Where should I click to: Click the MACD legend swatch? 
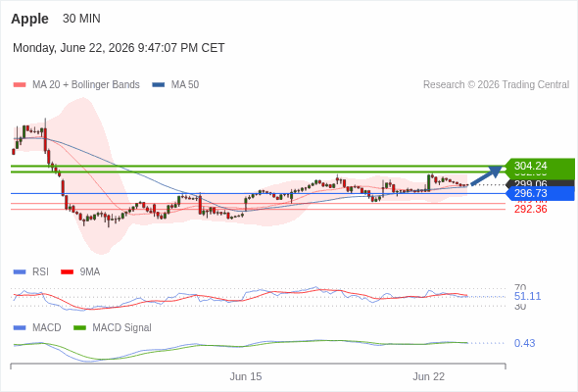click(20, 328)
